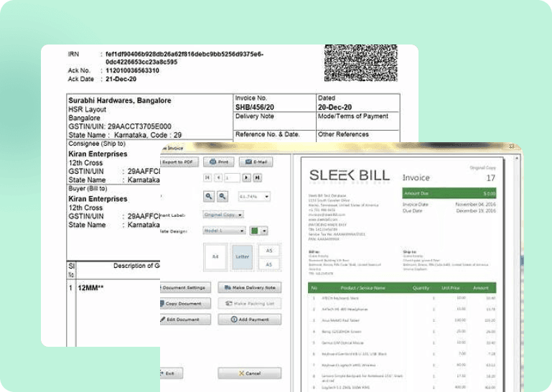Viewport: 552px width, 392px height.
Task: Click the QR code on the e-invoice
Action: (361, 62)
